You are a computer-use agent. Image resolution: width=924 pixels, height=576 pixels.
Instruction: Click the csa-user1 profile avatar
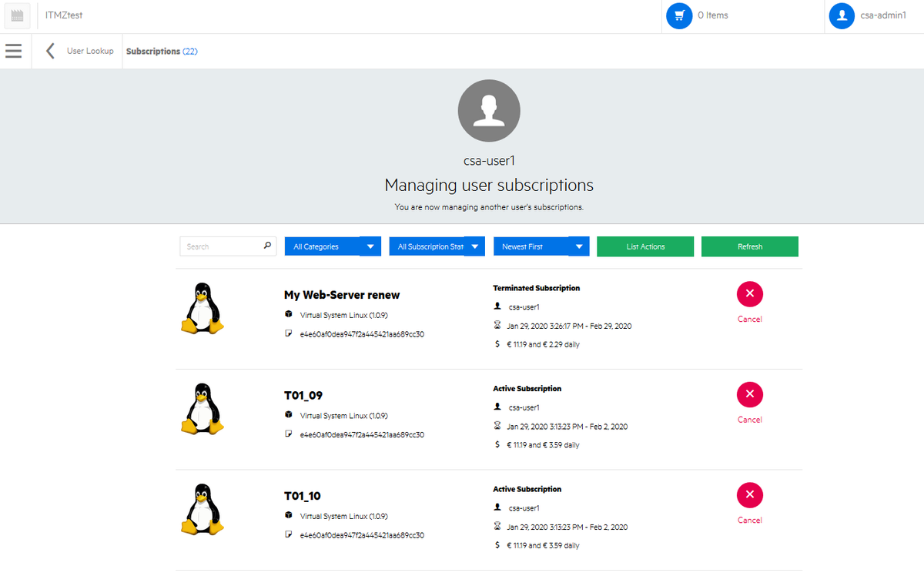tap(489, 111)
